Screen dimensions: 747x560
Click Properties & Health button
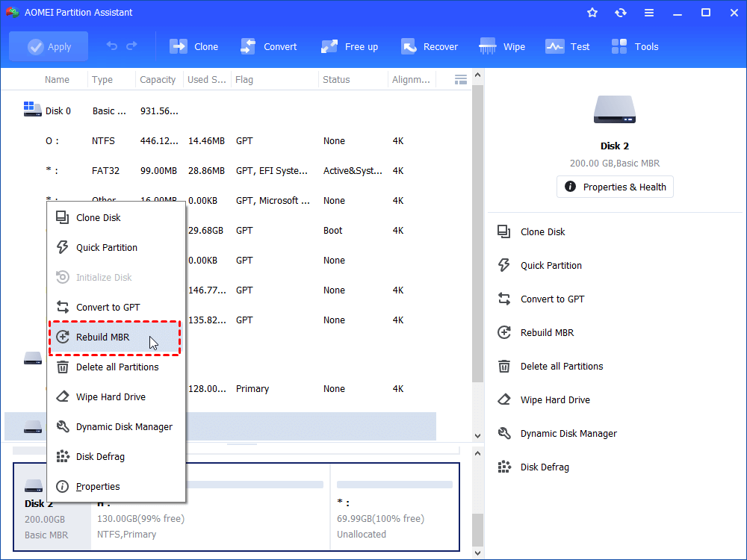[615, 187]
